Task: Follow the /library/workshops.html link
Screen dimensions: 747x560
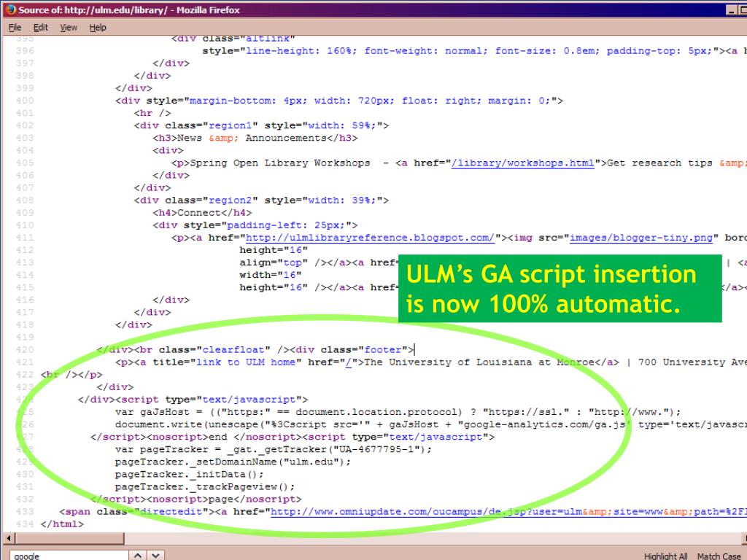Action: (522, 163)
